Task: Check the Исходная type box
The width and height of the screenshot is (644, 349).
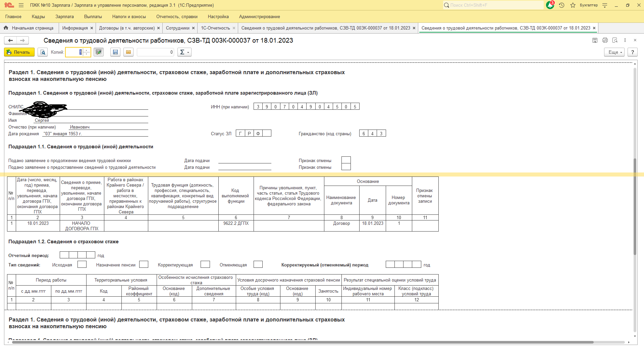Action: coord(82,264)
